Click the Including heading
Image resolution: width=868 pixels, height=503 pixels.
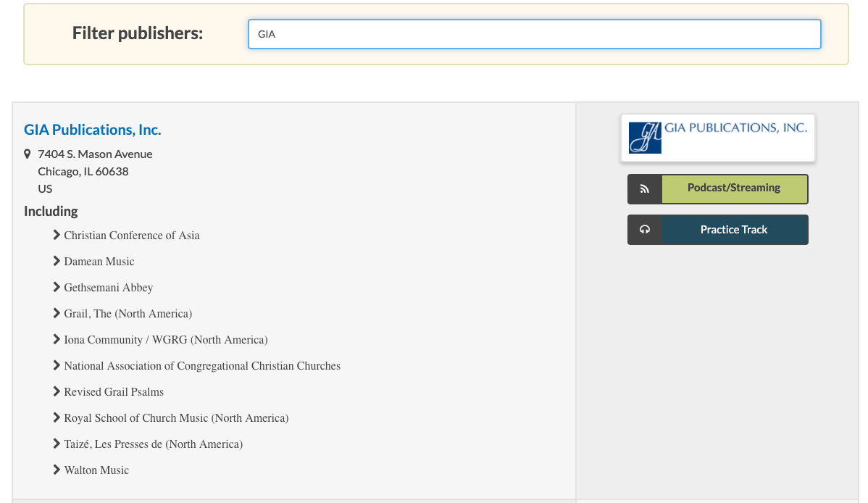click(51, 211)
